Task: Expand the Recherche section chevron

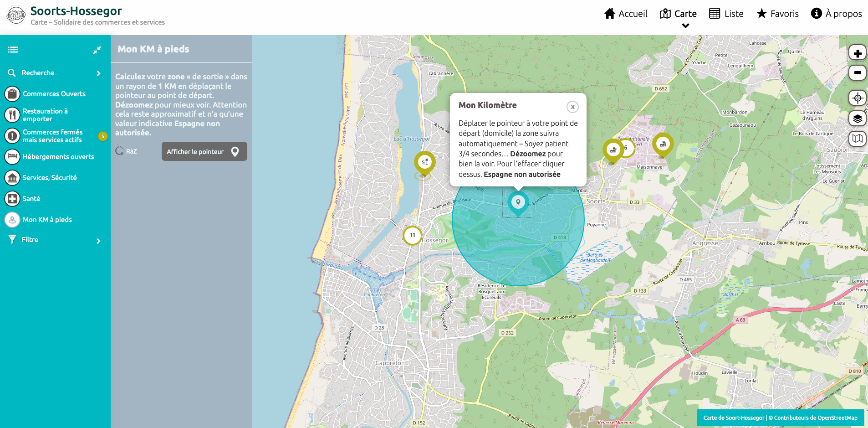Action: click(x=98, y=73)
